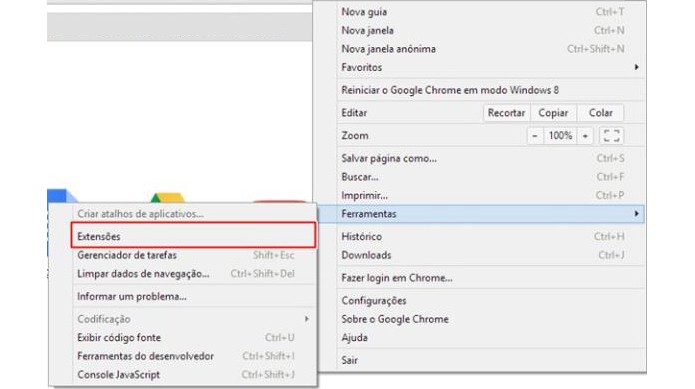Decrease zoom with minus button
The width and height of the screenshot is (695, 389).
[535, 136]
